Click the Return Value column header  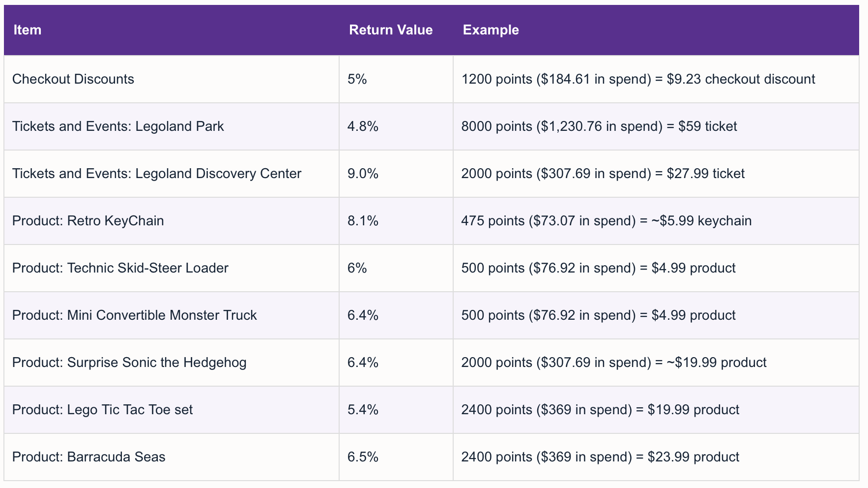pos(391,30)
